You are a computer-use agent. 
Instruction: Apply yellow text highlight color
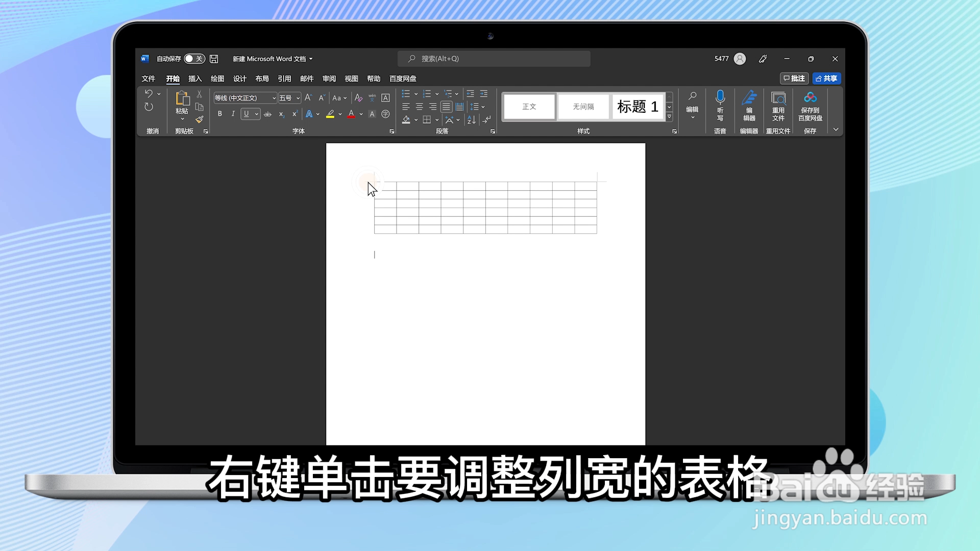[x=330, y=114]
